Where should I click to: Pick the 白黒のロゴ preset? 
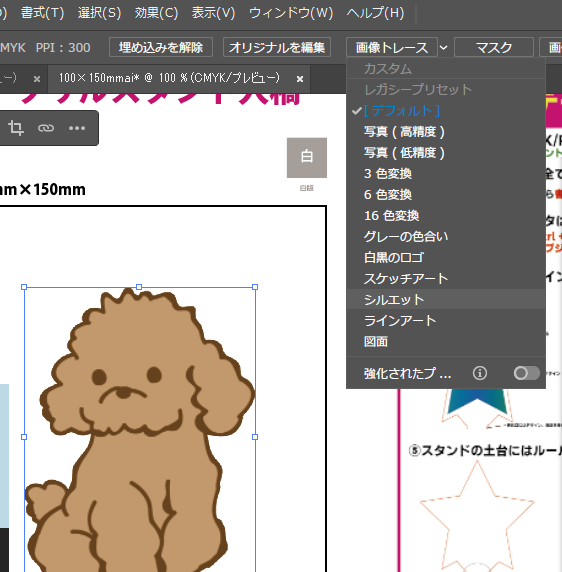coord(446,258)
